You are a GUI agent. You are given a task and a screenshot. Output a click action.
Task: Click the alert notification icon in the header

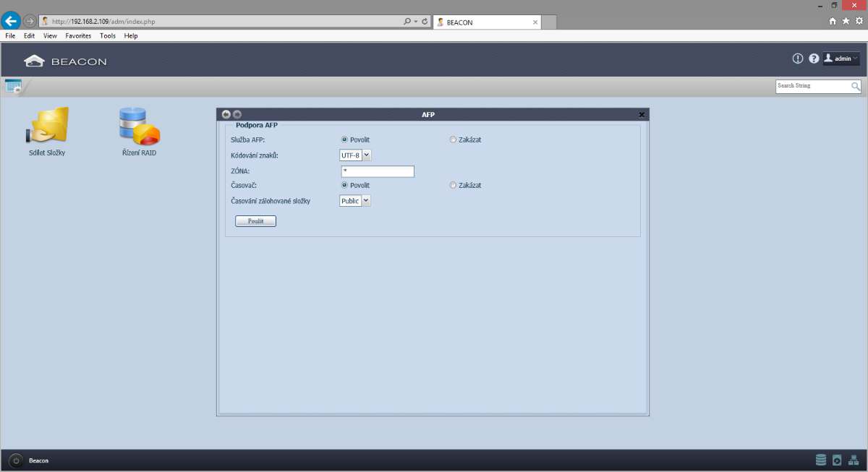click(x=798, y=59)
